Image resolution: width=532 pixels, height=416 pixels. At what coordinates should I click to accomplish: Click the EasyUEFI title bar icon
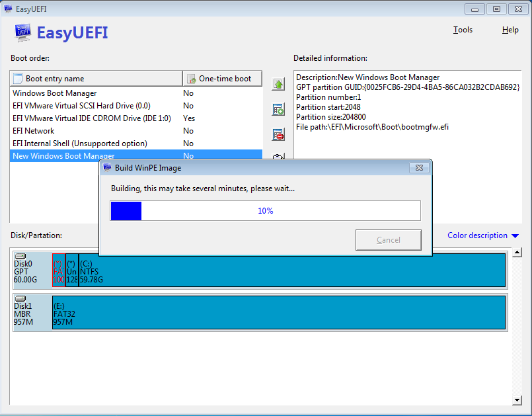pyautogui.click(x=8, y=9)
